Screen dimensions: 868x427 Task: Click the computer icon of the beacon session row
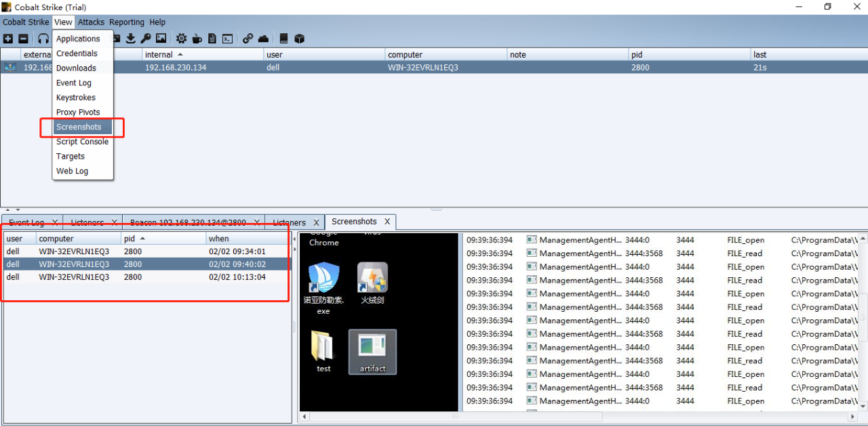point(10,67)
